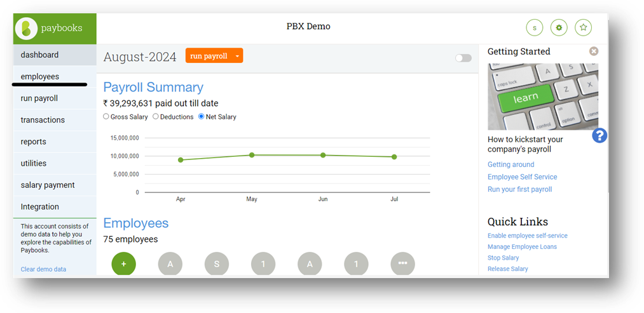Open reports in the sidebar
Image resolution: width=644 pixels, height=313 pixels.
55,142
